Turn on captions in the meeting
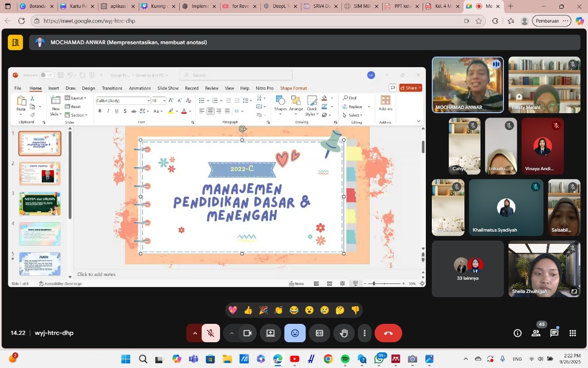588x368 pixels. pyautogui.click(x=319, y=333)
